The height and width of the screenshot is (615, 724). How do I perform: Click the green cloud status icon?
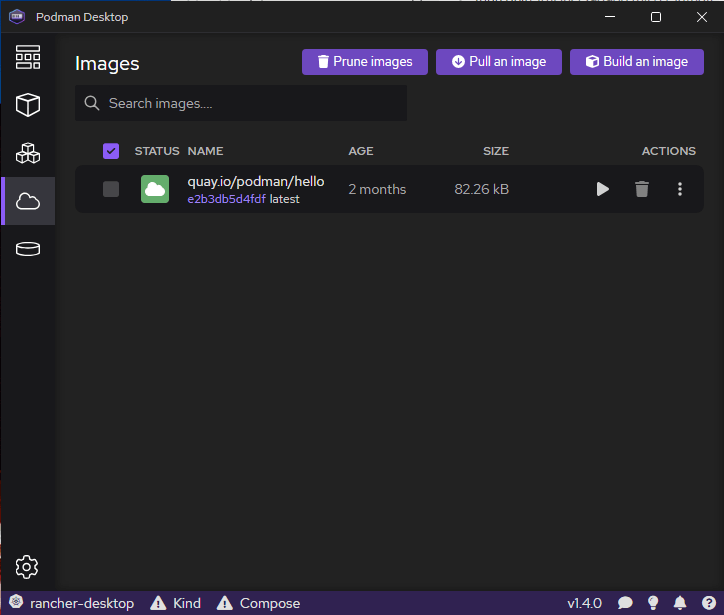(x=155, y=189)
